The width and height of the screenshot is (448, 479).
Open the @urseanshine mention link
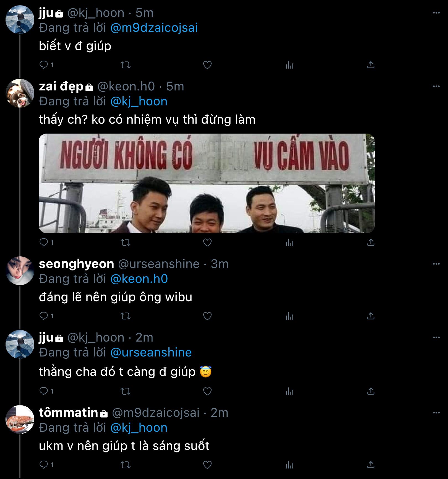tap(151, 352)
